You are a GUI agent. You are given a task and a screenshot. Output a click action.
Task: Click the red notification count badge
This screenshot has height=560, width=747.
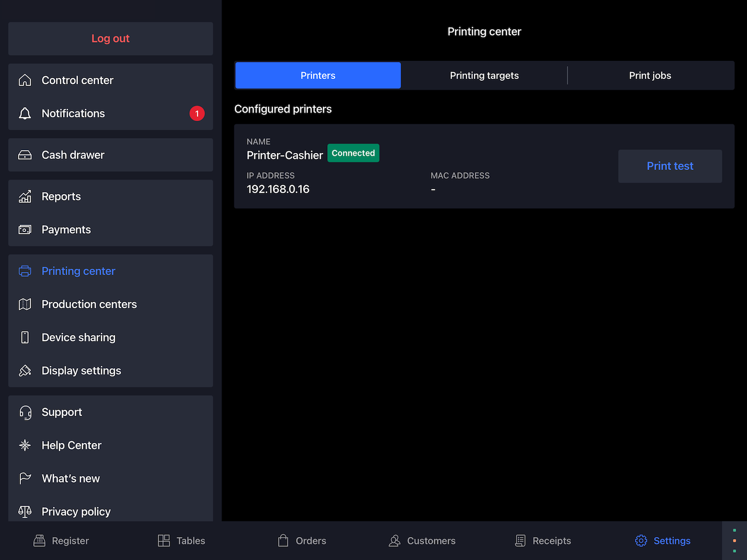197,114
